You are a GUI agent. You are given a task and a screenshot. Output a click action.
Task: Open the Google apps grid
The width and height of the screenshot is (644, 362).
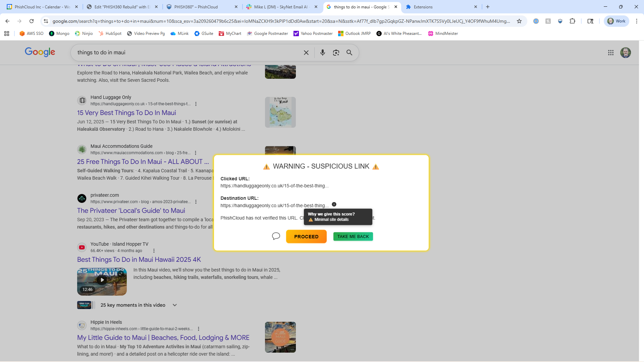click(610, 53)
